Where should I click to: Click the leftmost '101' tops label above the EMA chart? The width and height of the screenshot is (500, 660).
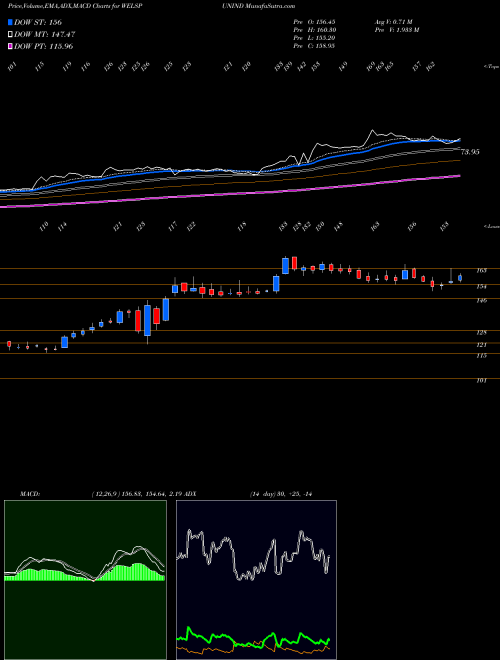point(12,67)
